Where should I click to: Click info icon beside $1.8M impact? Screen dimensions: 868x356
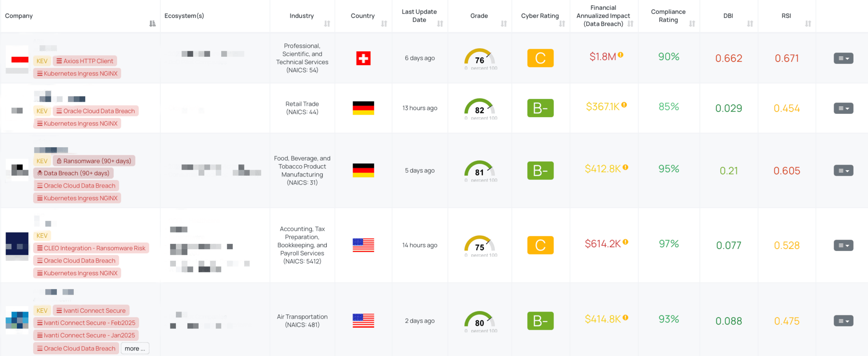tap(620, 55)
